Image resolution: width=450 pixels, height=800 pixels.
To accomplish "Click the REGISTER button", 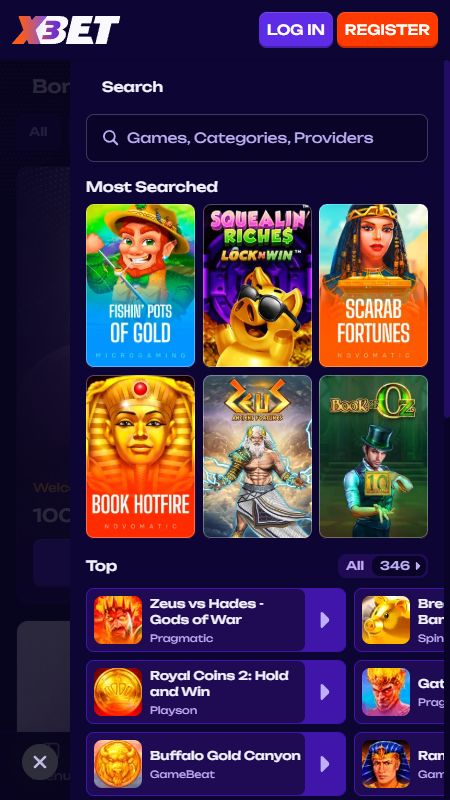I will point(387,30).
